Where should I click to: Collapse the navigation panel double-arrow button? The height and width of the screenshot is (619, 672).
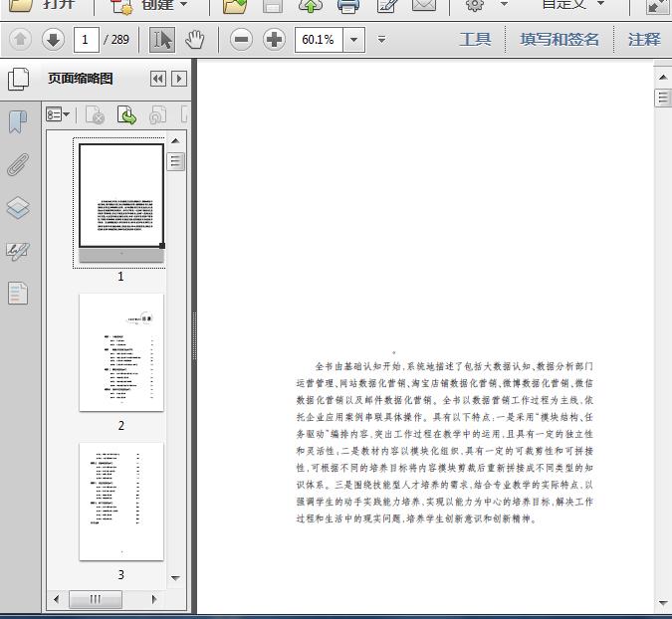[158, 79]
